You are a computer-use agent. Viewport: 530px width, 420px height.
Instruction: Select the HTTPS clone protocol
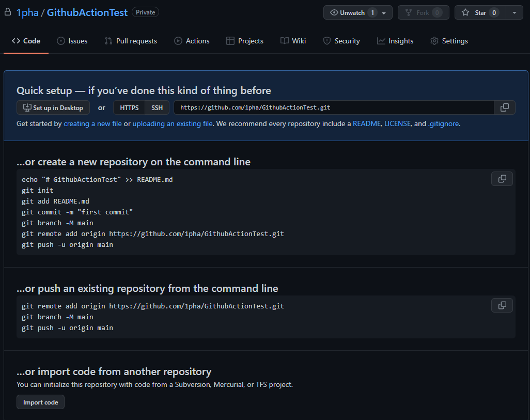[x=129, y=107]
